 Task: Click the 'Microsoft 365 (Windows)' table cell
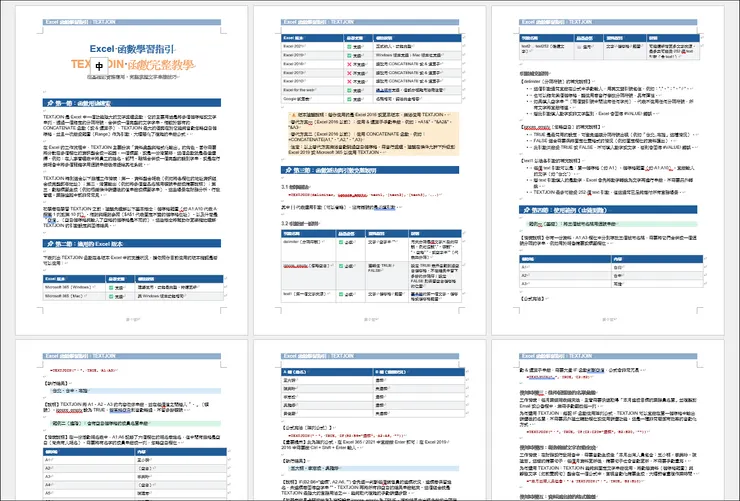point(74,287)
